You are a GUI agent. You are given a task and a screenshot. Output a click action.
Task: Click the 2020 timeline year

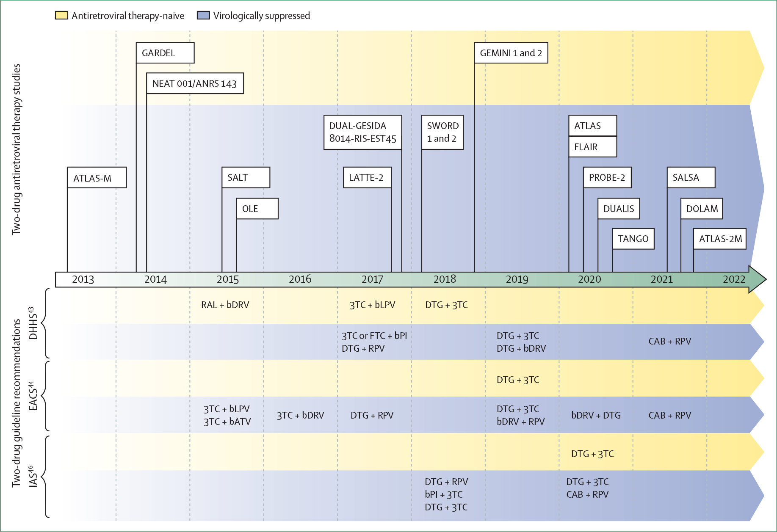click(589, 279)
